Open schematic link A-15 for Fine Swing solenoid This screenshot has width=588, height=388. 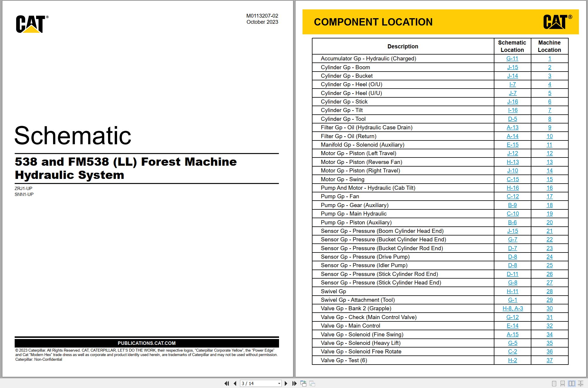click(x=512, y=334)
